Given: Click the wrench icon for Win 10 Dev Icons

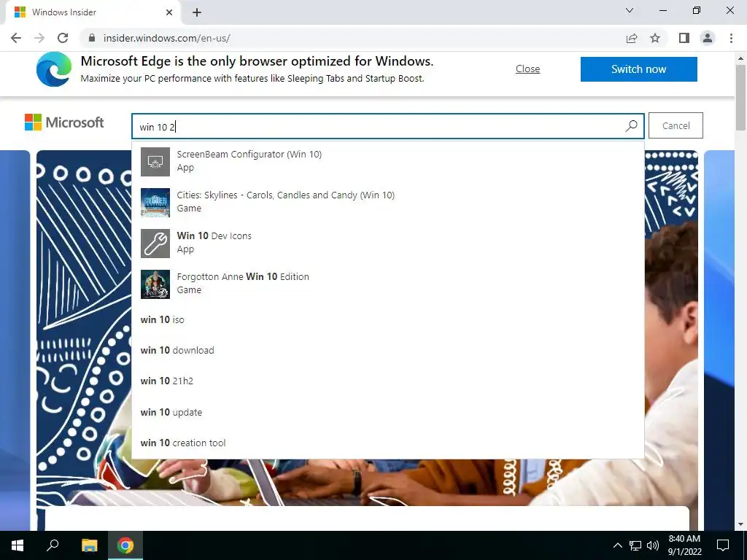Looking at the screenshot, I should [x=155, y=244].
